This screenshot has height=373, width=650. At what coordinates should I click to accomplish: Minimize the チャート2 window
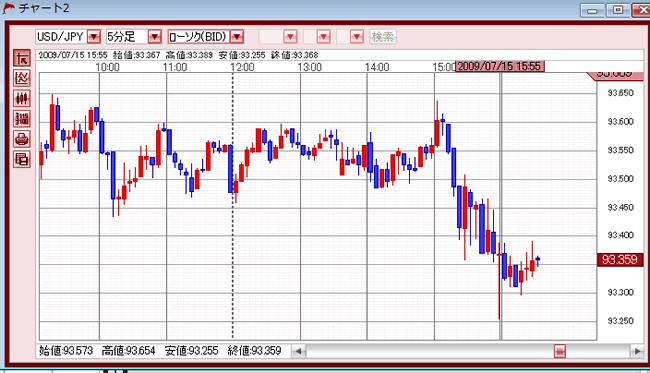coord(592,10)
